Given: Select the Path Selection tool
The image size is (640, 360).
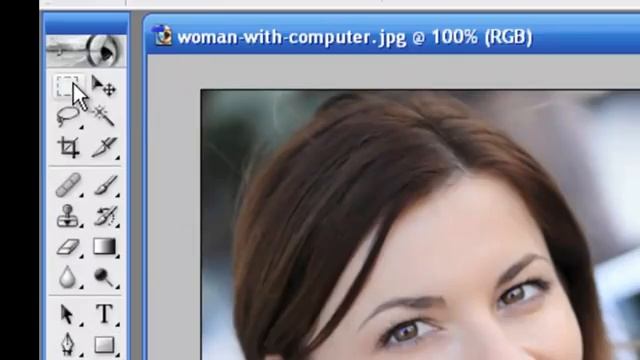Looking at the screenshot, I should (68, 314).
